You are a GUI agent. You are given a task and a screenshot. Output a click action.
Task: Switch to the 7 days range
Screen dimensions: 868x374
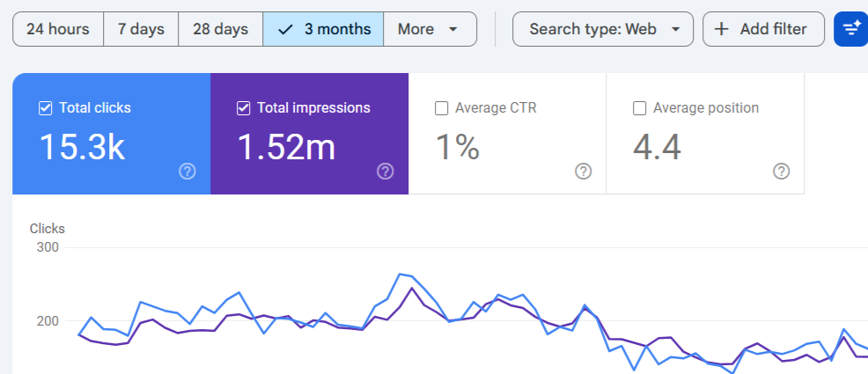click(141, 29)
